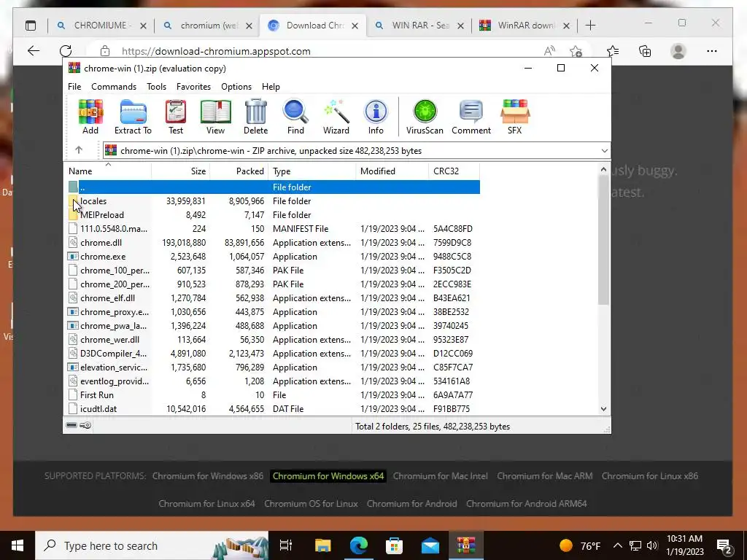Select the locales folder row

272,201
